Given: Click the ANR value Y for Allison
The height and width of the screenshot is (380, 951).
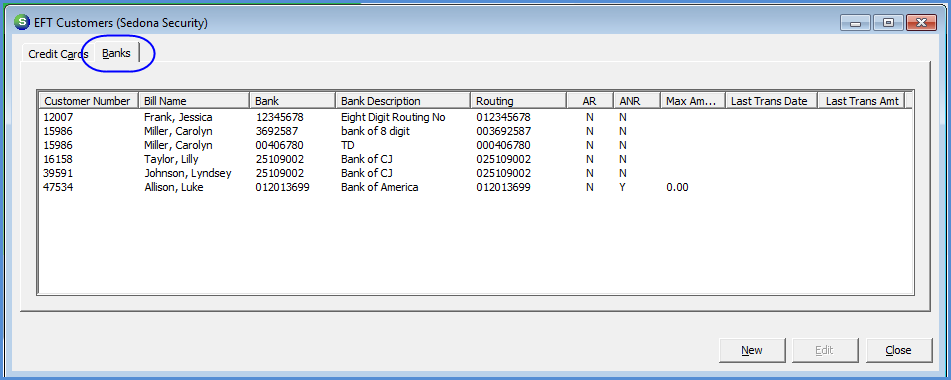Looking at the screenshot, I should pos(622,187).
